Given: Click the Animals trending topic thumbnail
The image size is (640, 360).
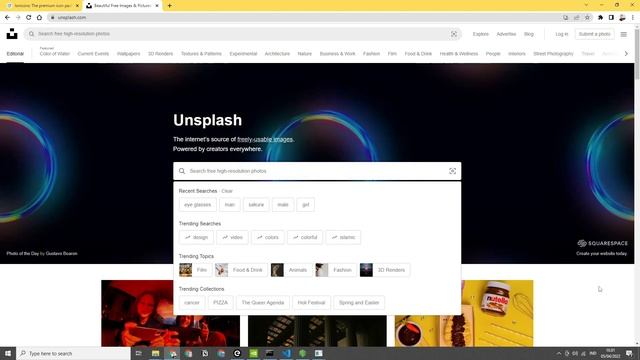Looking at the screenshot, I should [x=277, y=270].
